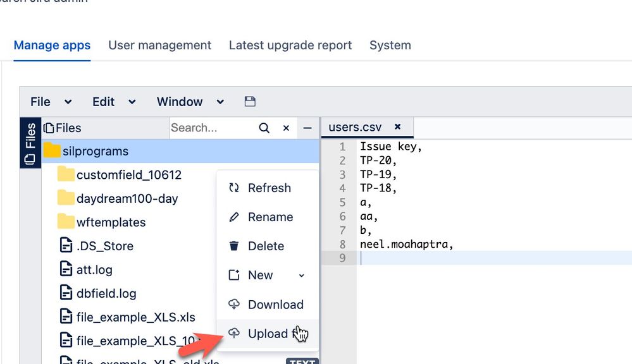Click the .DS_Store file icon
632x364 pixels.
[66, 246]
